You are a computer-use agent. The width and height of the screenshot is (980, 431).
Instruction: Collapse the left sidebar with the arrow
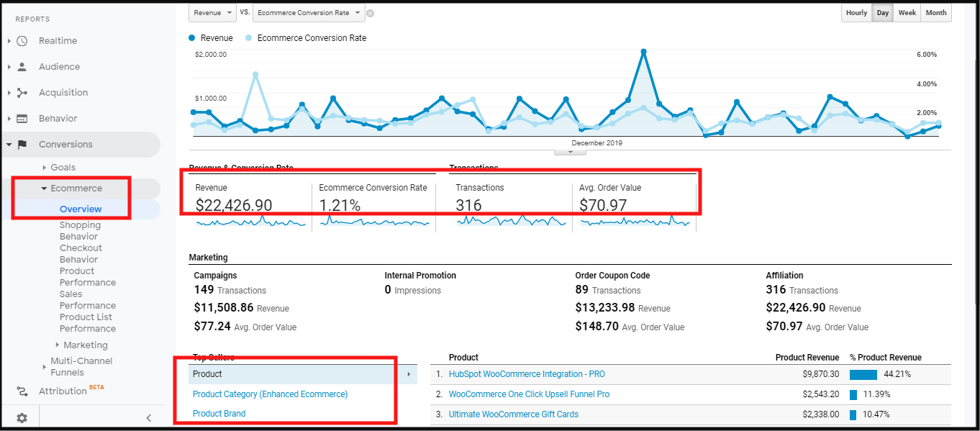(x=149, y=418)
